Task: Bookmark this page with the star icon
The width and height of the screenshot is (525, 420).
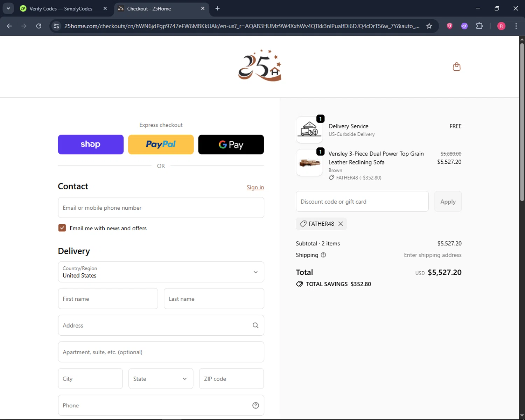Action: tap(429, 26)
